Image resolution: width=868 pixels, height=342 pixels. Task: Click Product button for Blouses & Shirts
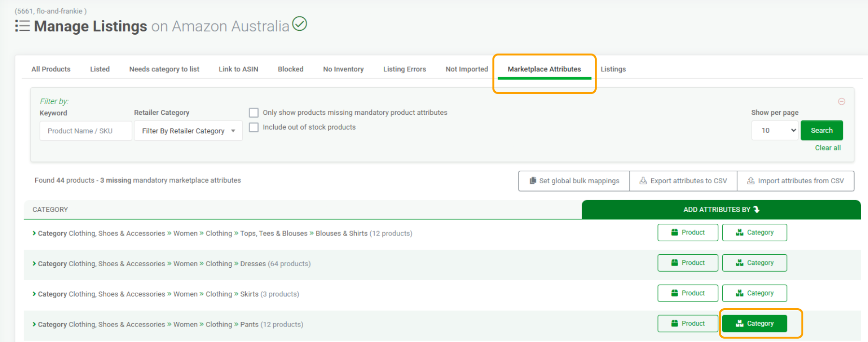click(x=687, y=233)
